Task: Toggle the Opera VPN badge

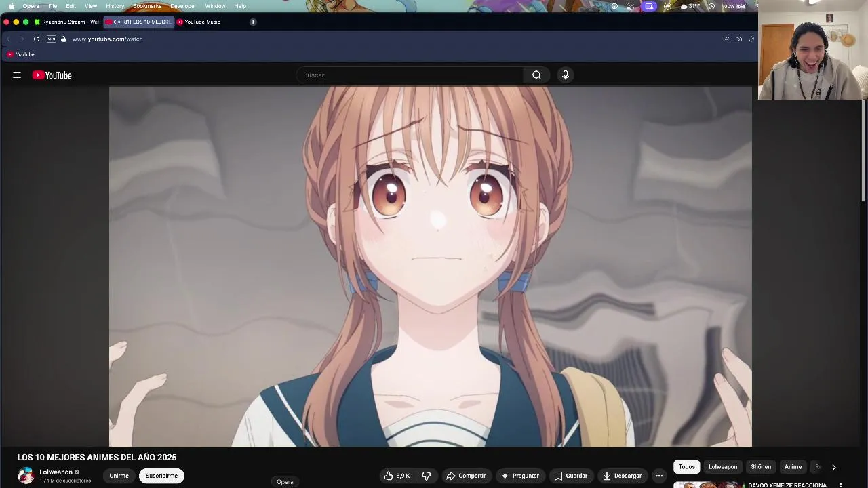Action: 52,39
